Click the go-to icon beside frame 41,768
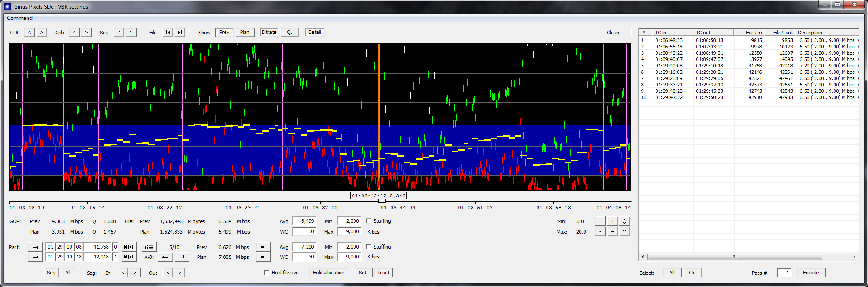The height and width of the screenshot is (287, 868). point(129,247)
